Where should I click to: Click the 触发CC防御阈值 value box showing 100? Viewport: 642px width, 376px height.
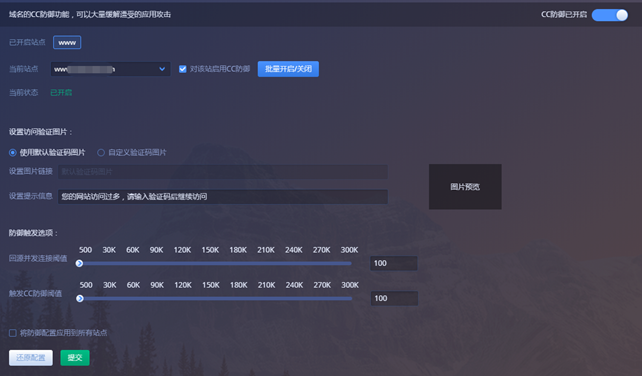tap(394, 299)
